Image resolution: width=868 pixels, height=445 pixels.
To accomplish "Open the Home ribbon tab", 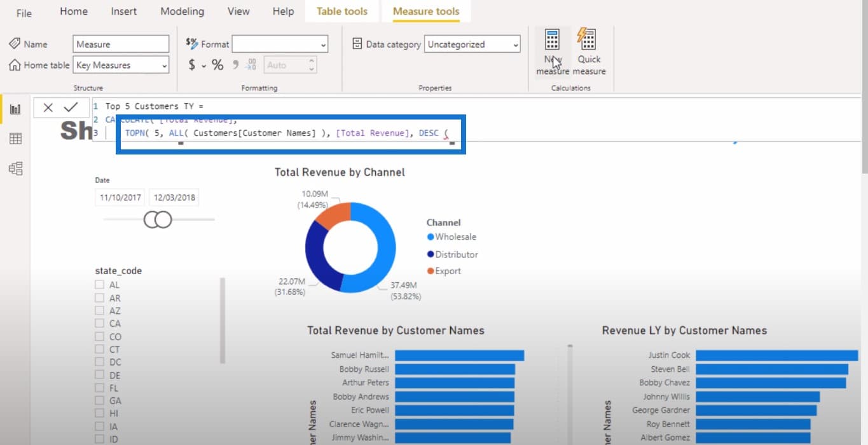I will pos(74,11).
